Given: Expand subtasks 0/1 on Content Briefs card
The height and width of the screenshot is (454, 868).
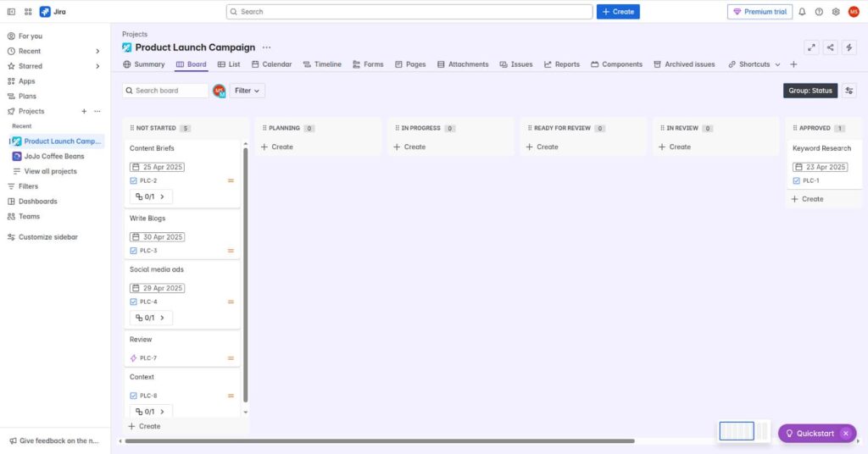Looking at the screenshot, I should click(x=151, y=197).
